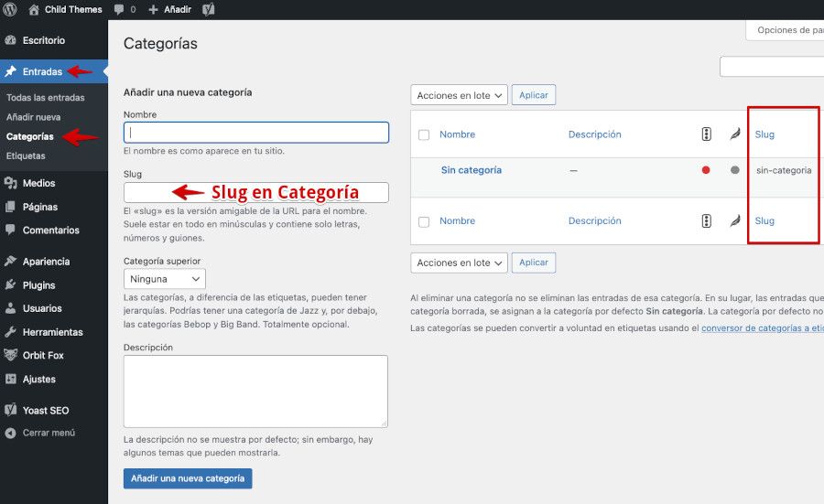Click red SEO dot for Sin categoría

pos(706,169)
